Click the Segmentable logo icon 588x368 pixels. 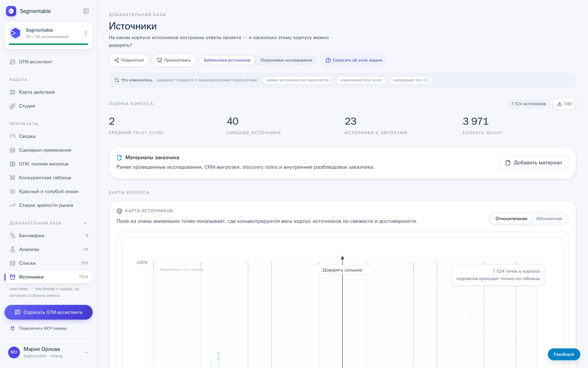click(x=11, y=11)
